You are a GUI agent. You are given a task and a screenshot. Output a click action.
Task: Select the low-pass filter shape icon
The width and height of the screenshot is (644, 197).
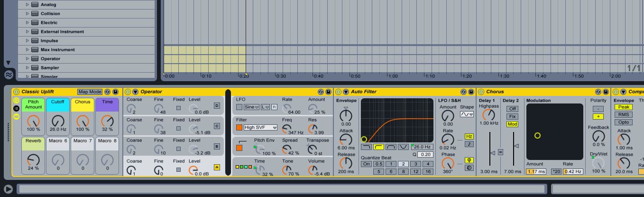(x=367, y=147)
